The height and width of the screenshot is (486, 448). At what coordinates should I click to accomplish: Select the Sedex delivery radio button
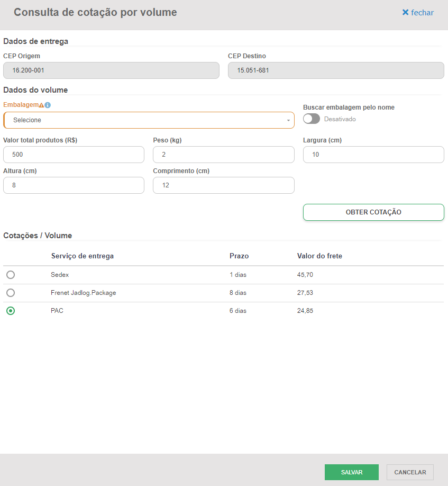pos(11,275)
